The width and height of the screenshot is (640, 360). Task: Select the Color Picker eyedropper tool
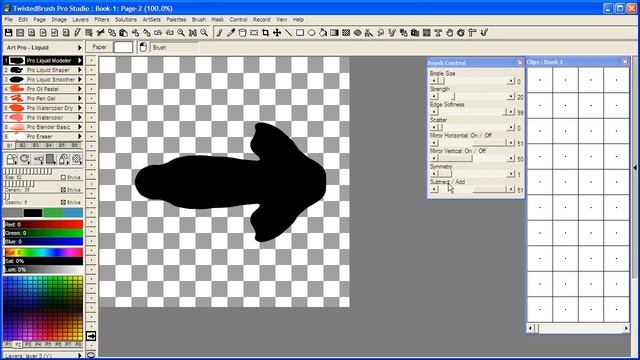(231, 33)
